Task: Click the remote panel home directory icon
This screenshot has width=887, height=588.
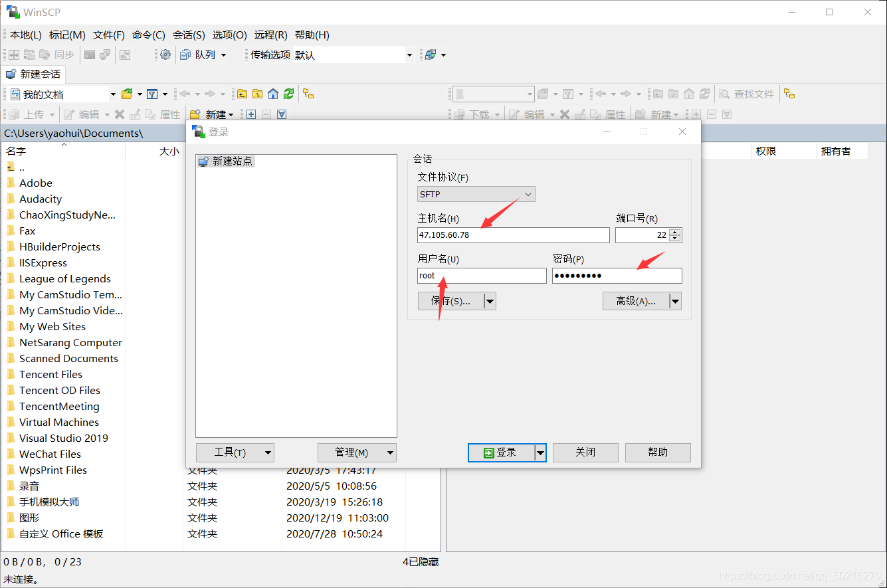Action: click(x=689, y=94)
